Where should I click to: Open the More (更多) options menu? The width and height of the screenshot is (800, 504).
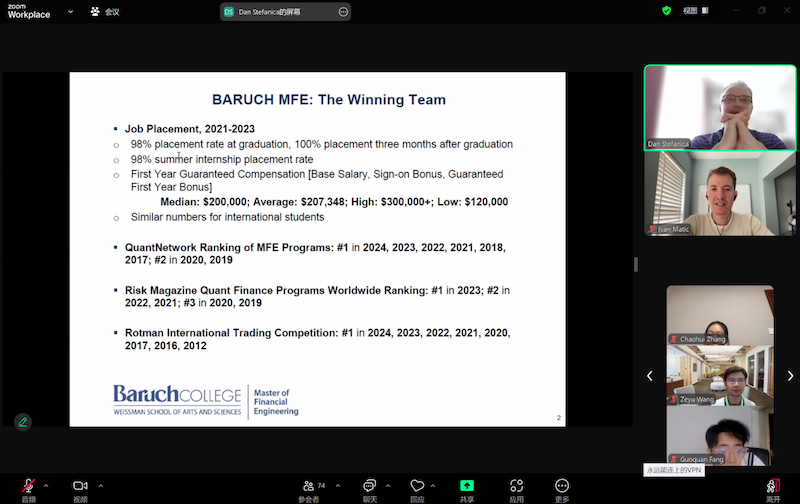coord(562,485)
